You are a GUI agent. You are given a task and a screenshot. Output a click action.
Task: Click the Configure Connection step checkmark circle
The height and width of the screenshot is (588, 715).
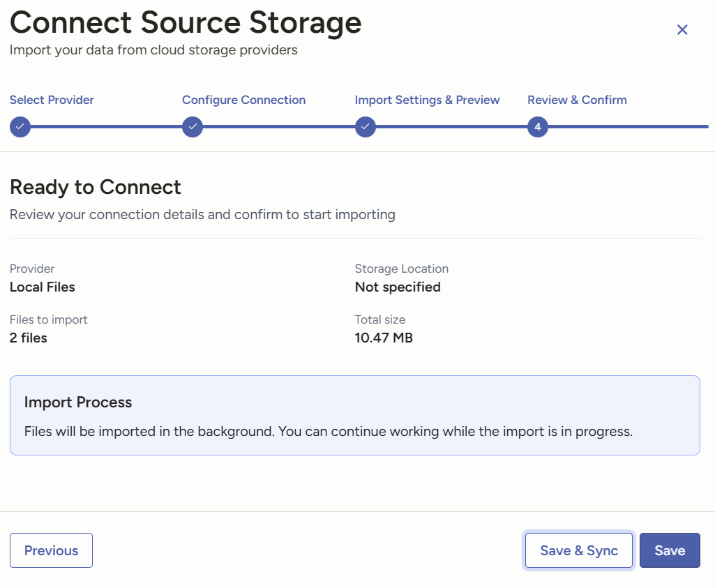(193, 127)
